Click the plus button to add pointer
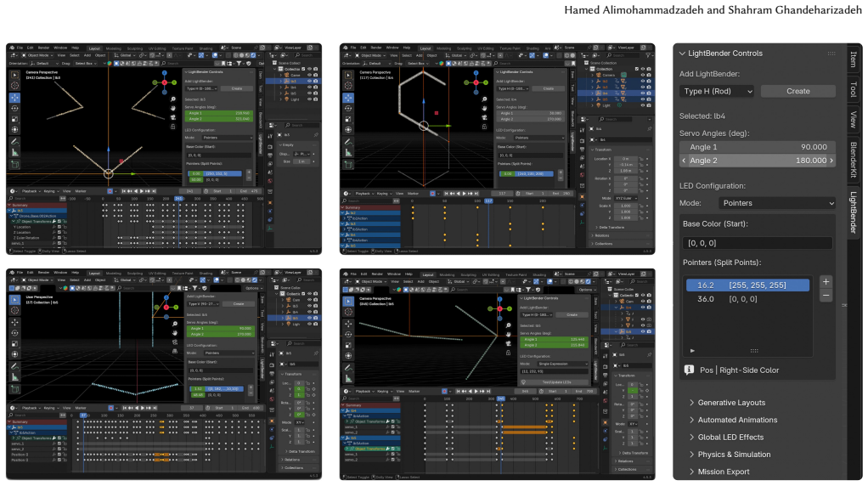This screenshot has width=868, height=486. coord(826,282)
